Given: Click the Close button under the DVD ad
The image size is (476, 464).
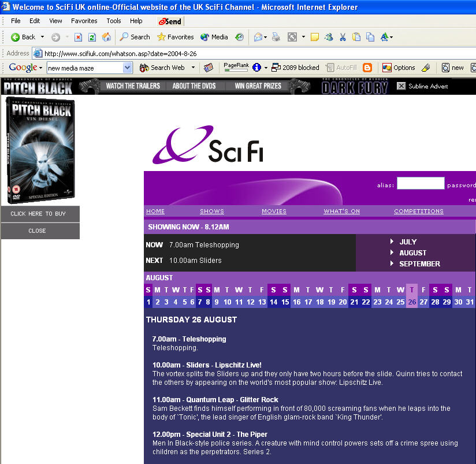Looking at the screenshot, I should pyautogui.click(x=40, y=231).
